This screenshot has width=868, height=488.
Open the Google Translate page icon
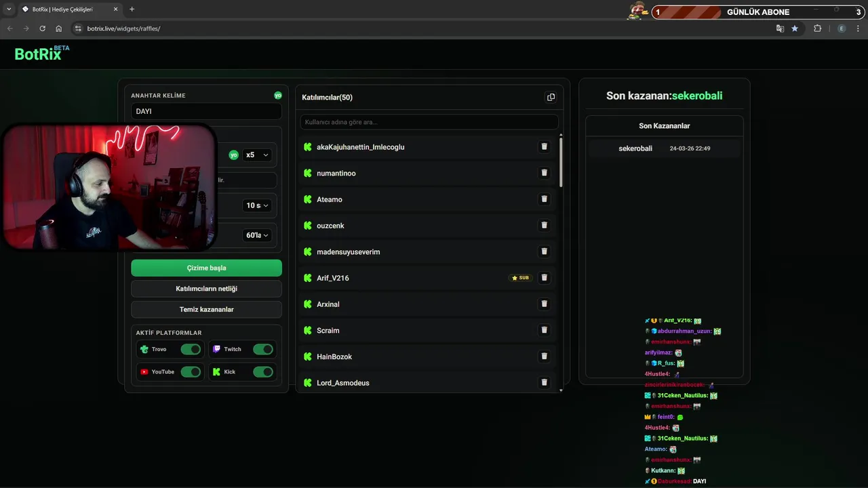pyautogui.click(x=780, y=28)
